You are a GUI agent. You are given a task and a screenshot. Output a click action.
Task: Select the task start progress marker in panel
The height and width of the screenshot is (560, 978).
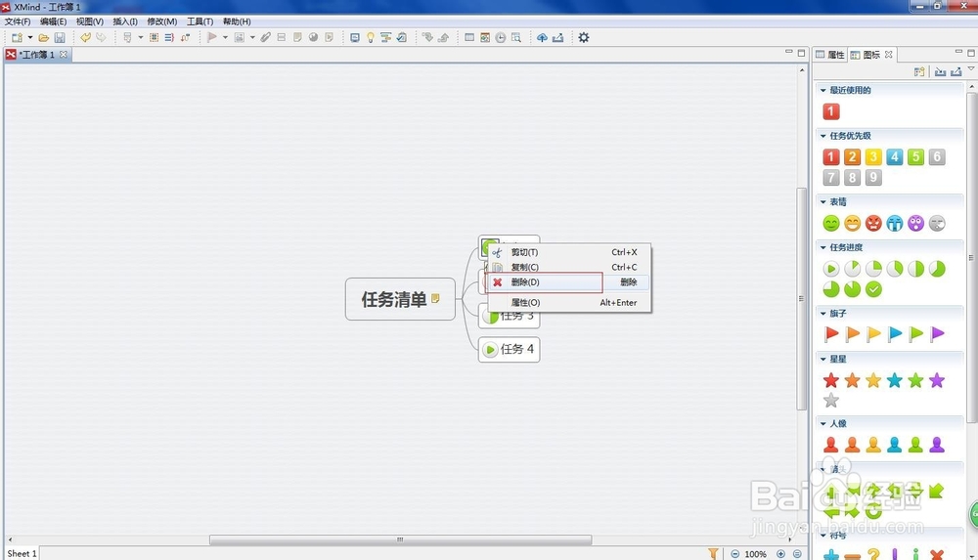click(830, 269)
